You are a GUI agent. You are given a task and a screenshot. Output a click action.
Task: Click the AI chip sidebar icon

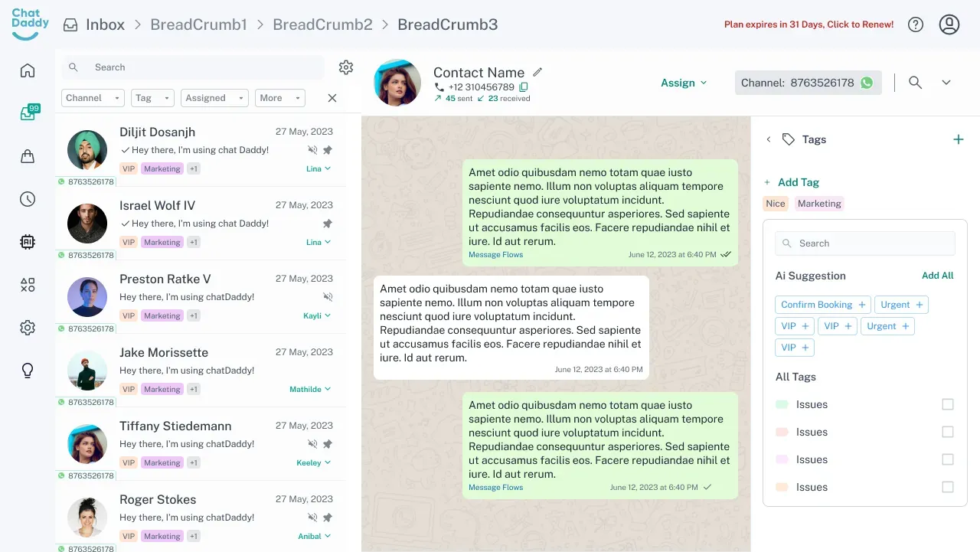(28, 242)
